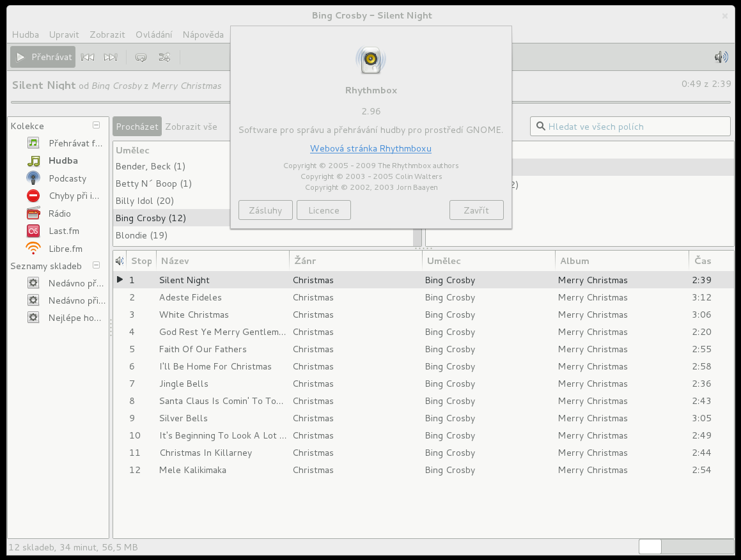Sort by Žánr column header
This screenshot has width=741, height=560.
point(355,261)
